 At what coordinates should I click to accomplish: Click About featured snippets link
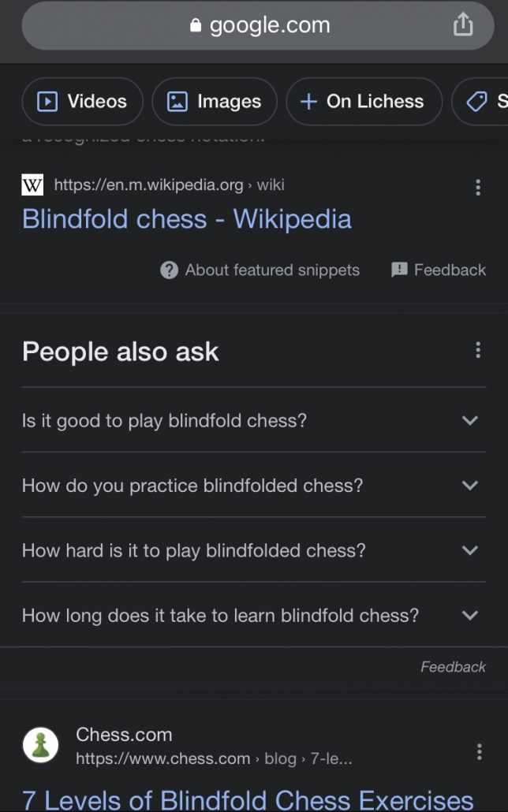click(x=272, y=270)
